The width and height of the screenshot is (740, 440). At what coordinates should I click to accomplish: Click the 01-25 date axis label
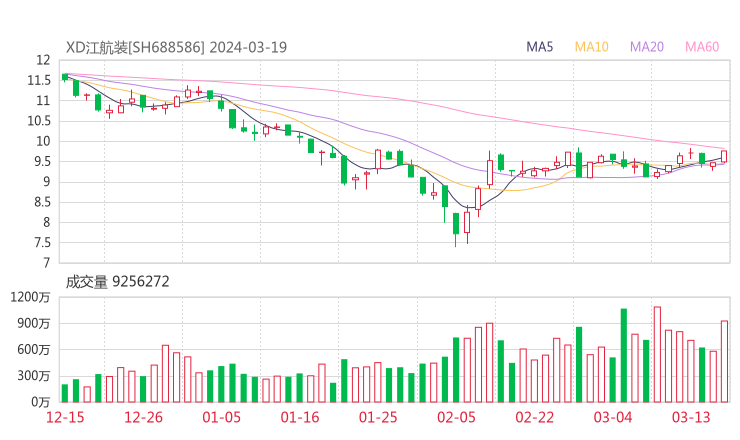[x=378, y=417]
